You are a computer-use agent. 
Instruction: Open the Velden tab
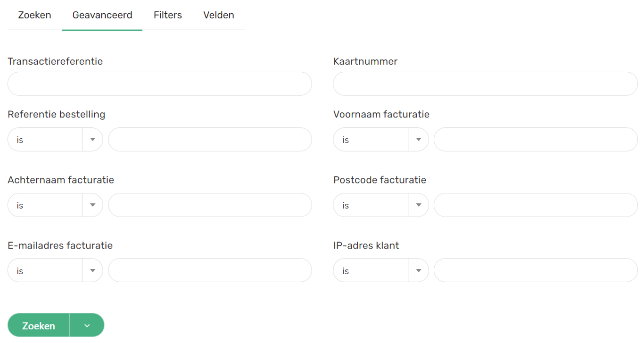click(219, 15)
